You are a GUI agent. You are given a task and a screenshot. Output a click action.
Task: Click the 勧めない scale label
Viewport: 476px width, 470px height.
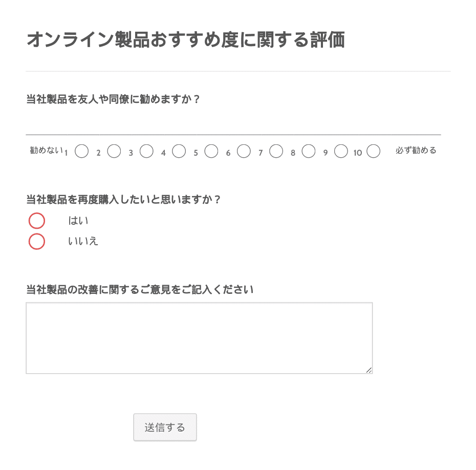click(x=47, y=150)
